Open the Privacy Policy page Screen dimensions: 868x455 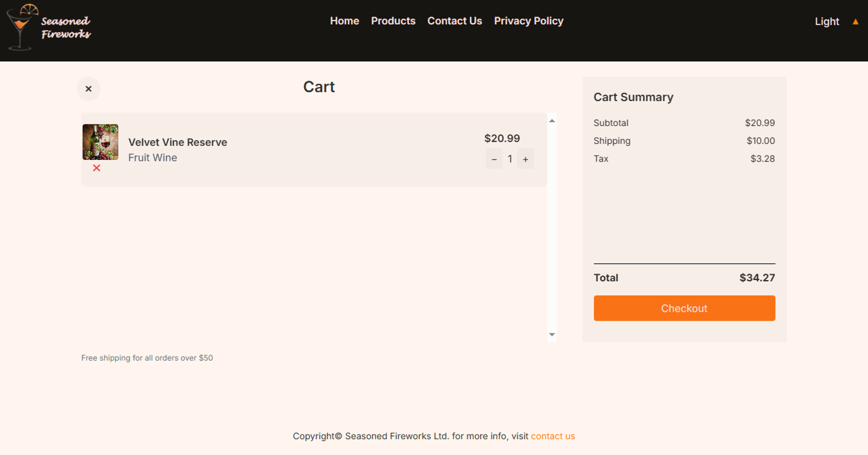click(x=529, y=21)
